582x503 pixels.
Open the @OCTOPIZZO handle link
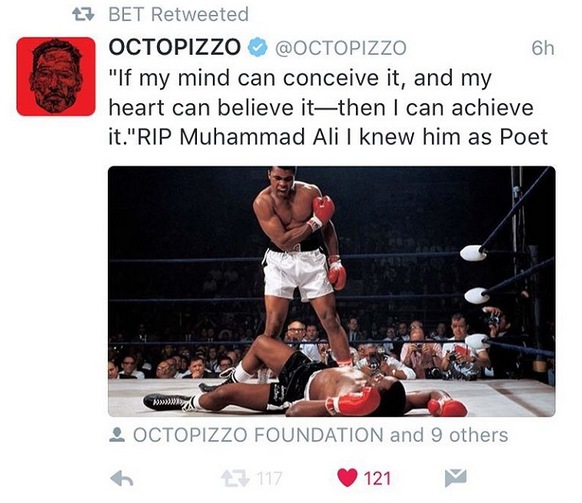pos(340,48)
